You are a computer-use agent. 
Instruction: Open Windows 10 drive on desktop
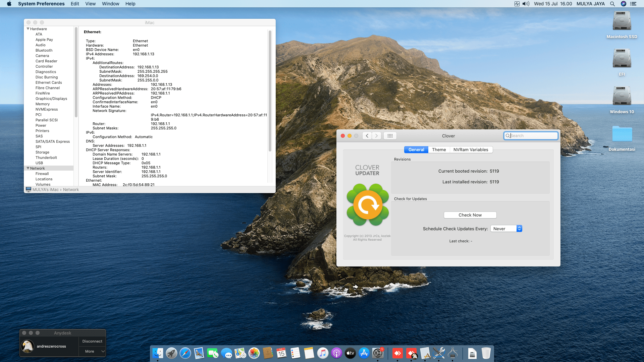(622, 100)
